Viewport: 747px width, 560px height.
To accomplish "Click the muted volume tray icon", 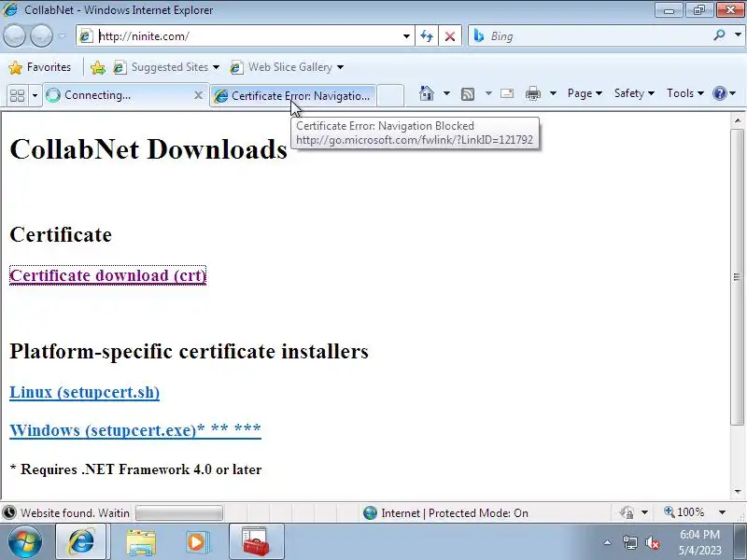I will point(653,542).
